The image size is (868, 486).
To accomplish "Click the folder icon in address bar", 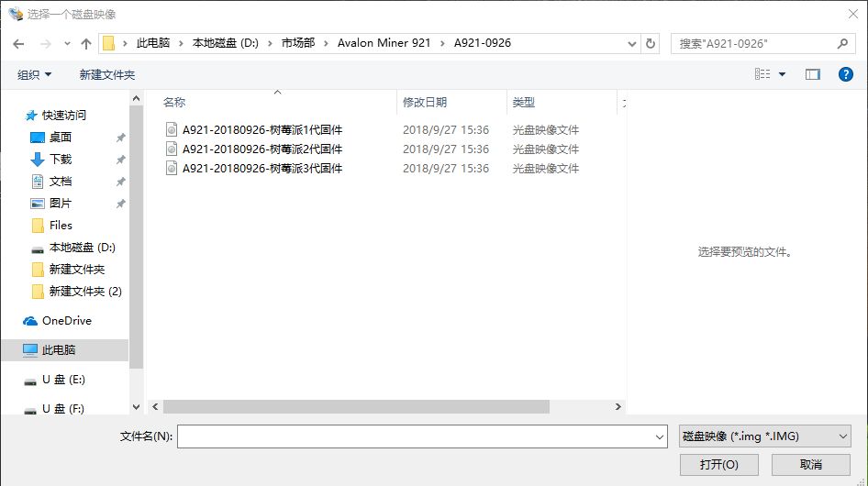I will (109, 43).
